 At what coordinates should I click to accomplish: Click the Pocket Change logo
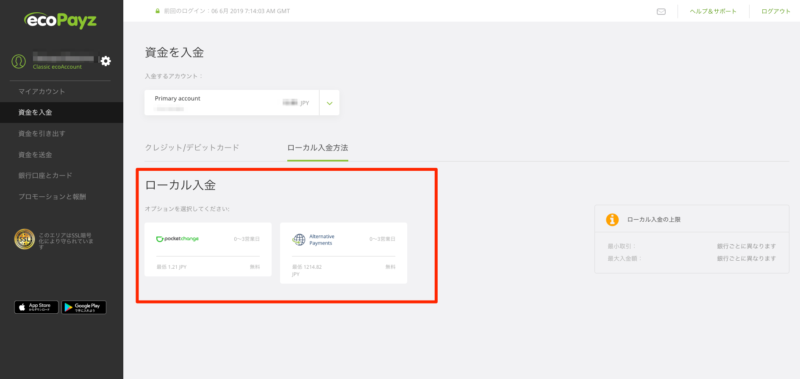177,239
